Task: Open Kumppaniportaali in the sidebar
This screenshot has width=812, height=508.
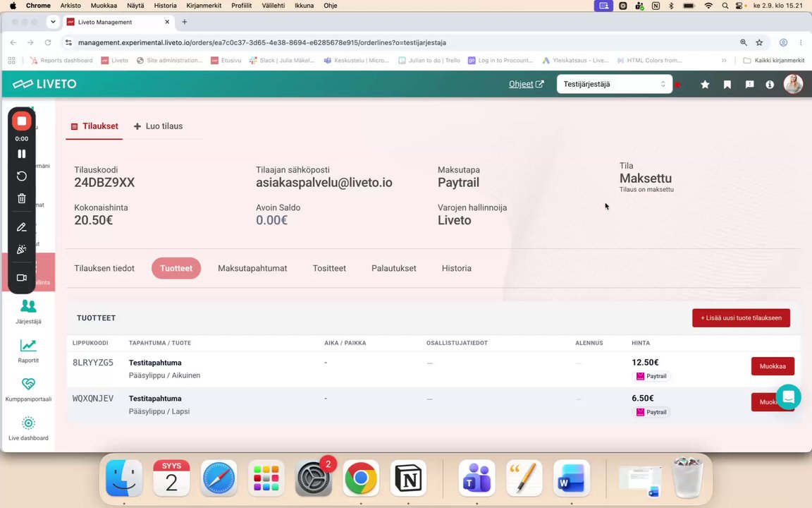Action: [28, 389]
